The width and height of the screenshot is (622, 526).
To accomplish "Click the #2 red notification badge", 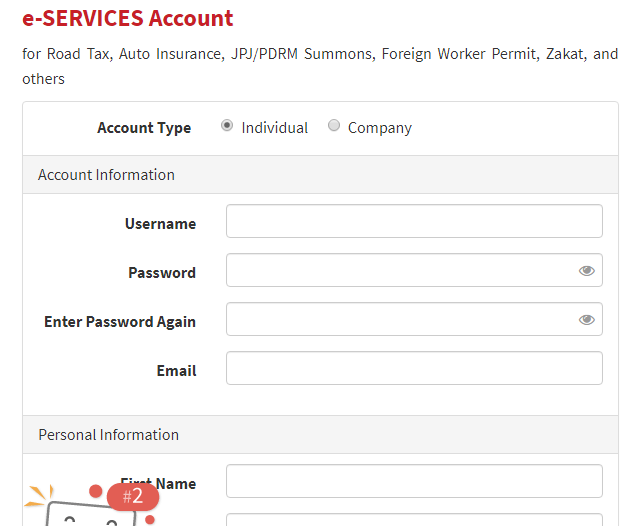I will (x=133, y=497).
